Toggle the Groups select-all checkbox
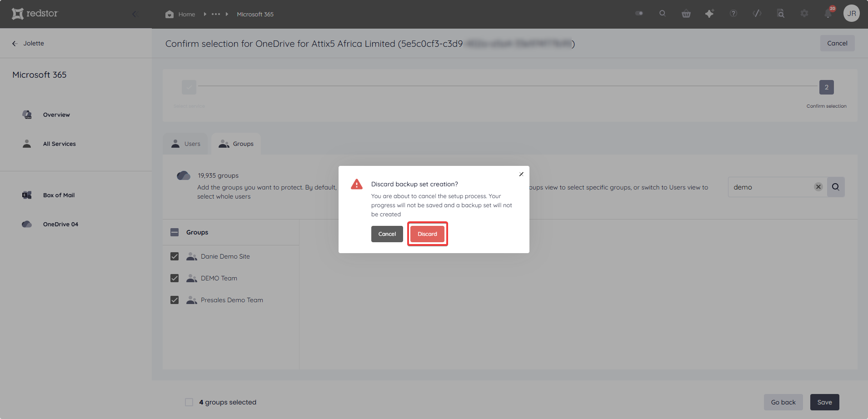868x419 pixels. click(175, 232)
